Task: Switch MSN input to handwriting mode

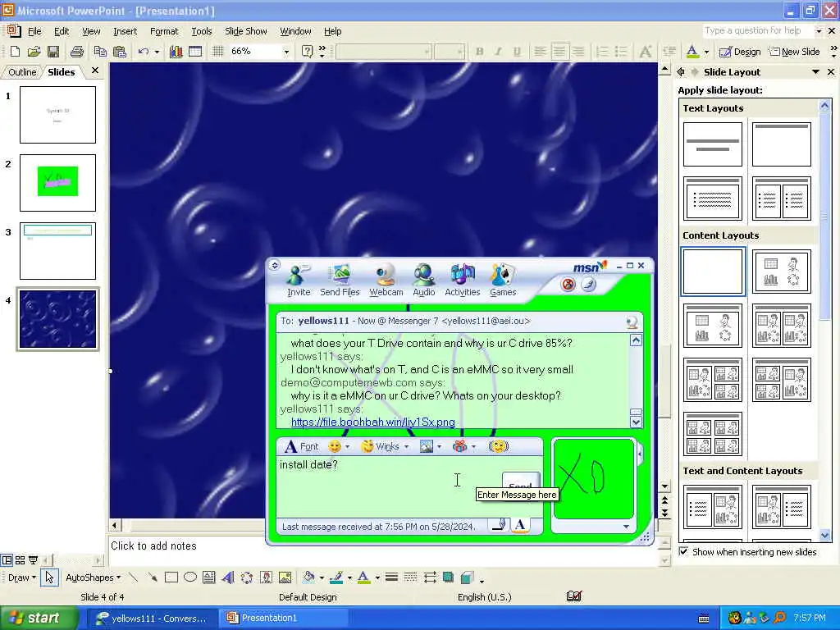Action: (x=500, y=526)
